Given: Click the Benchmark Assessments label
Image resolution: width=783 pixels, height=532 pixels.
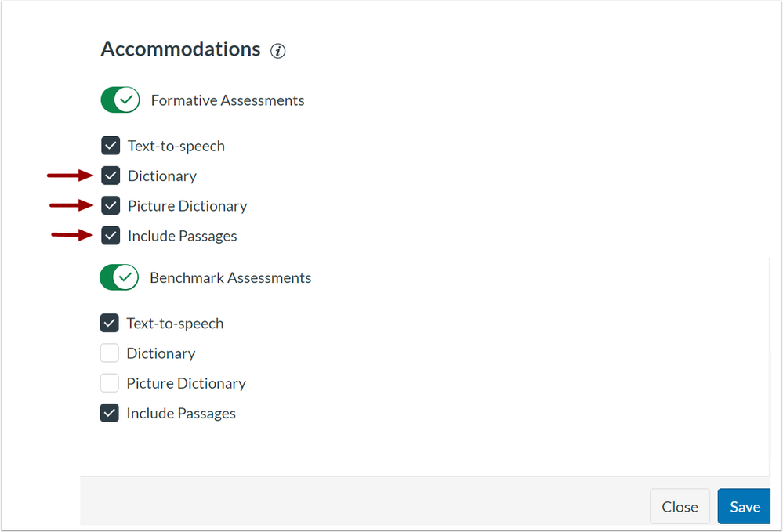Looking at the screenshot, I should (x=230, y=277).
